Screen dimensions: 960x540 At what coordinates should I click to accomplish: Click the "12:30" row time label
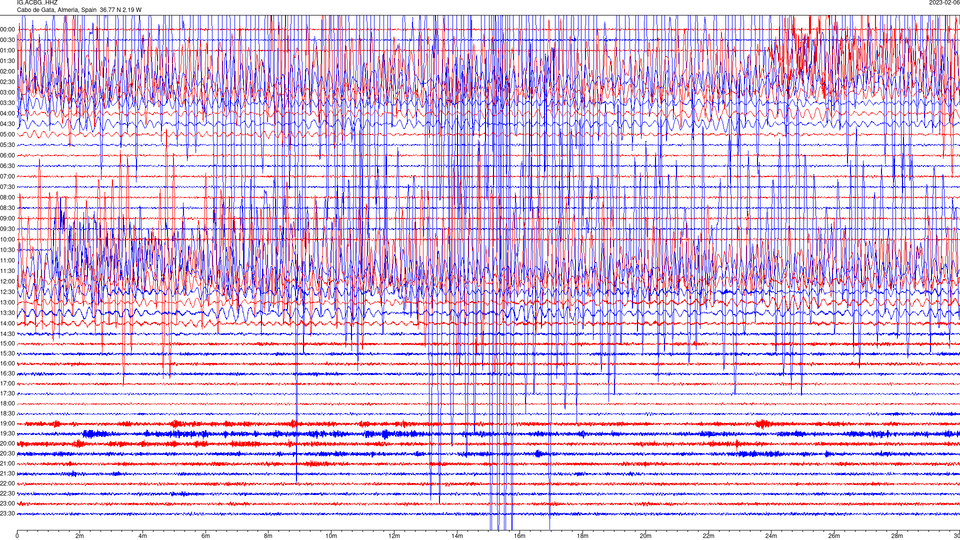7,291
